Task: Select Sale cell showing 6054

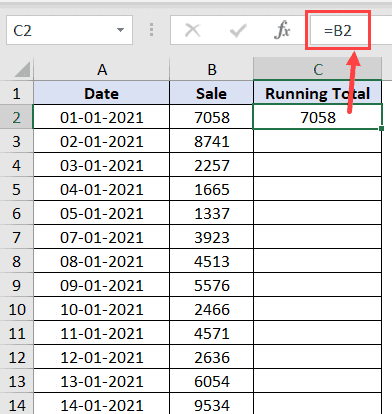Action: click(211, 381)
